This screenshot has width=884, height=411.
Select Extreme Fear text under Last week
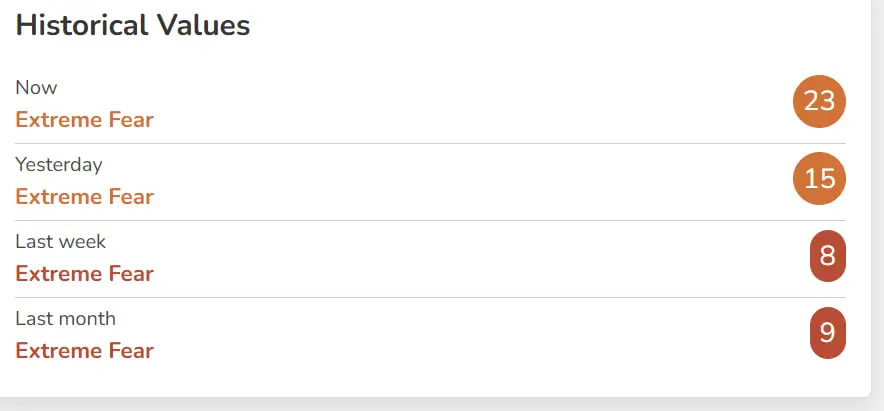[x=85, y=274]
